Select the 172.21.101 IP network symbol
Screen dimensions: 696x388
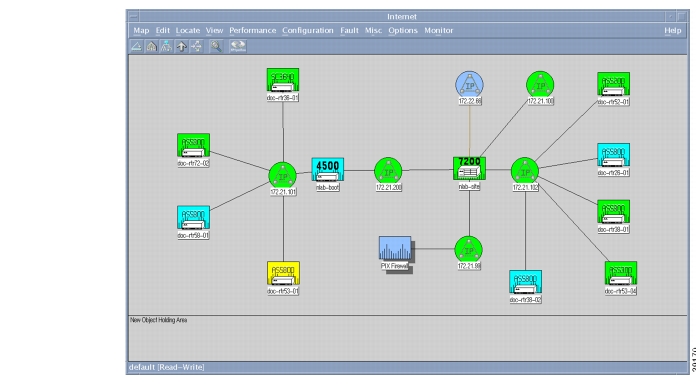(283, 175)
